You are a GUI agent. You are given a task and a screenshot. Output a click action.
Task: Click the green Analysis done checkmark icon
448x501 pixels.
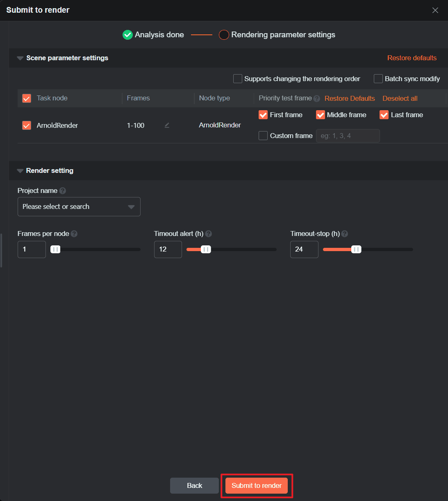point(127,35)
